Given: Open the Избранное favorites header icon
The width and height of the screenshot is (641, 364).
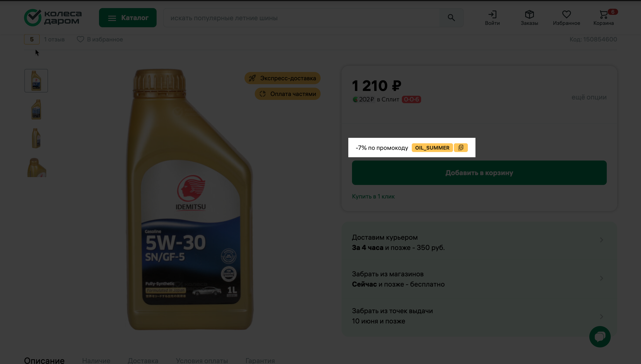Looking at the screenshot, I should coord(566,18).
